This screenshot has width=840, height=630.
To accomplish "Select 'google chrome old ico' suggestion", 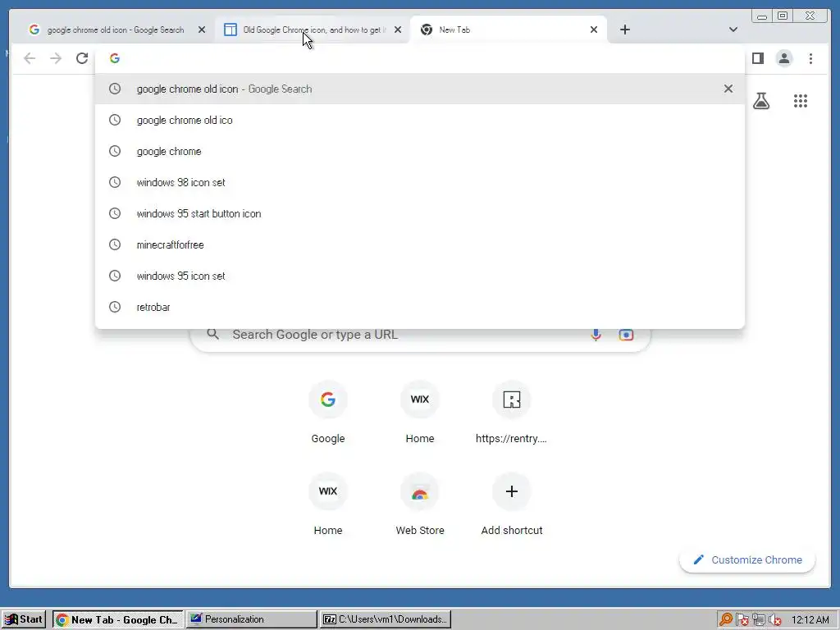I will click(419, 120).
